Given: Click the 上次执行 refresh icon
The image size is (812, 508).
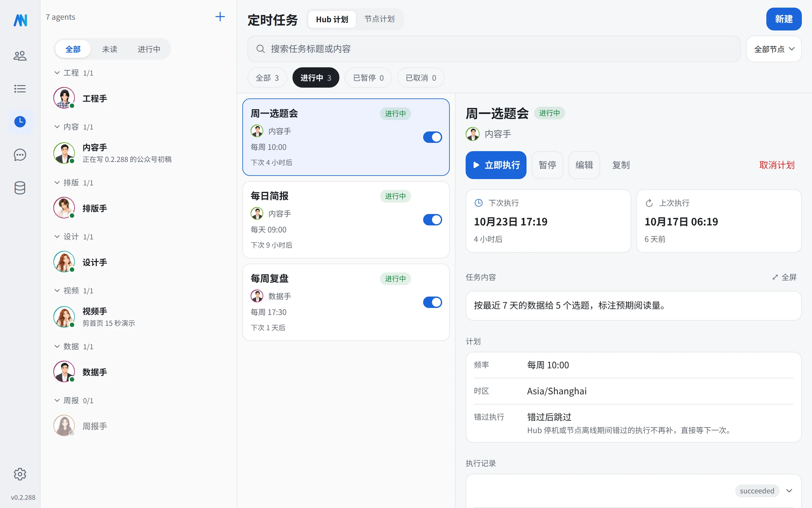Looking at the screenshot, I should 649,203.
